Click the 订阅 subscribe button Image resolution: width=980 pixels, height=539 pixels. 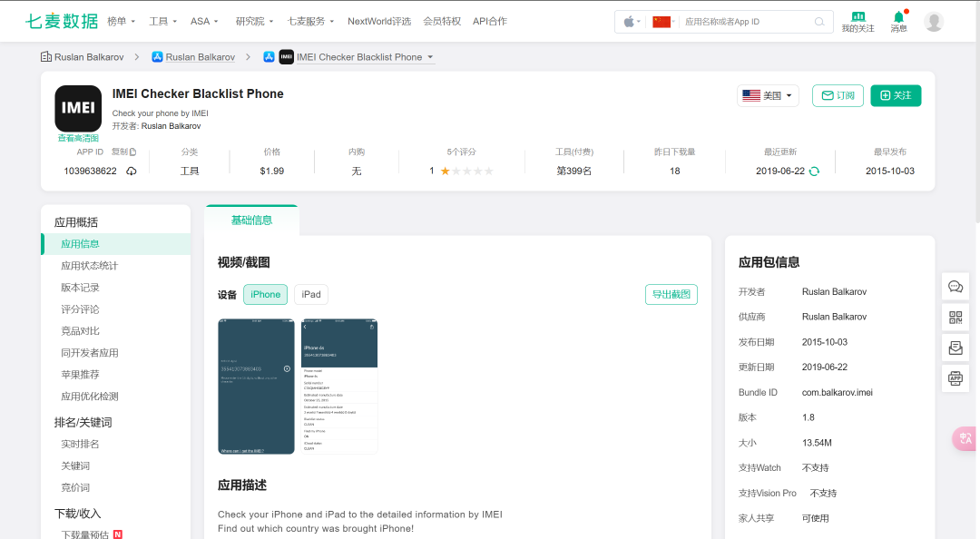click(838, 95)
